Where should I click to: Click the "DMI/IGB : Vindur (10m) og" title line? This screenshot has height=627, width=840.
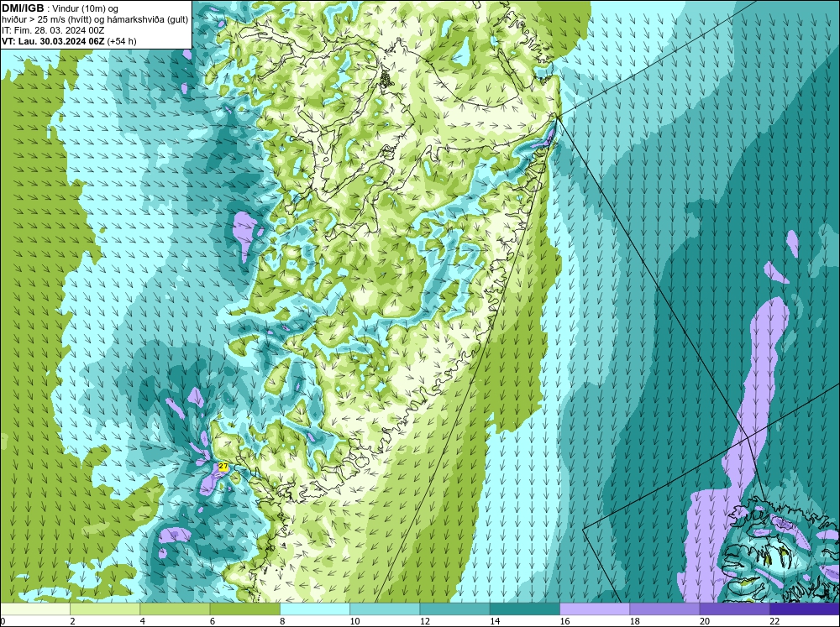pyautogui.click(x=60, y=8)
